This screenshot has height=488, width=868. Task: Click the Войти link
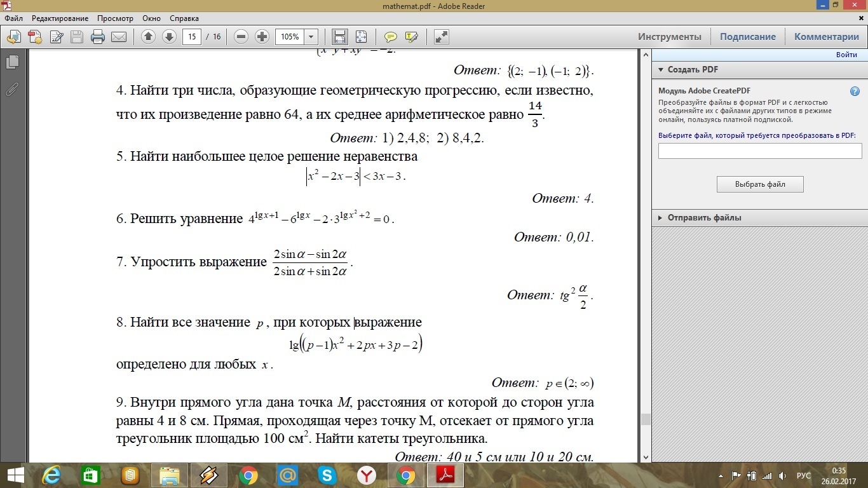coord(846,55)
